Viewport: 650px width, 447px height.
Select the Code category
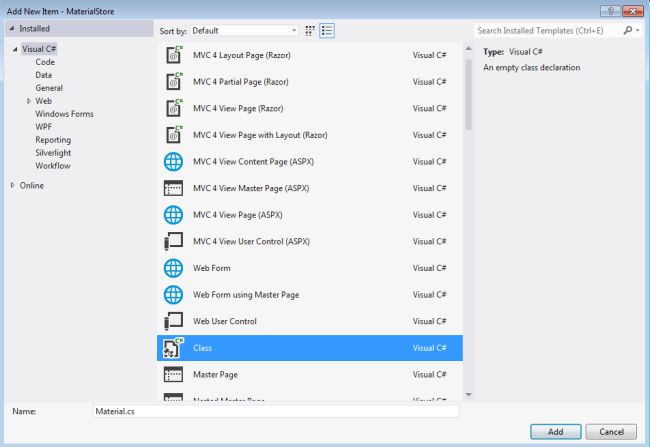(x=45, y=62)
